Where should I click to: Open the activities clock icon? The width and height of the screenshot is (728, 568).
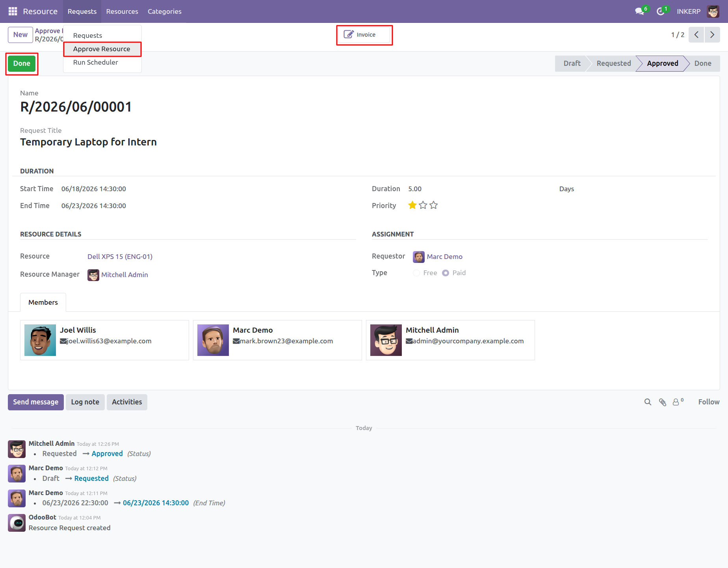(661, 11)
